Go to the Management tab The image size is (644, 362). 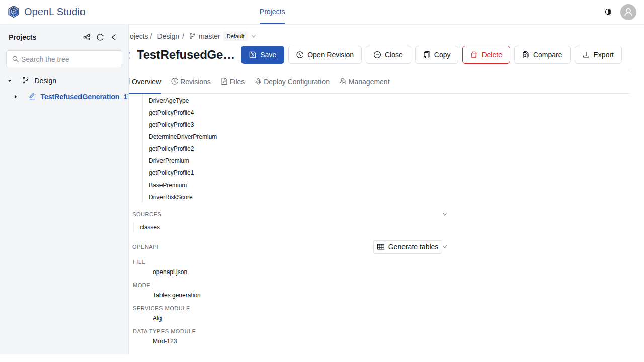[x=365, y=82]
